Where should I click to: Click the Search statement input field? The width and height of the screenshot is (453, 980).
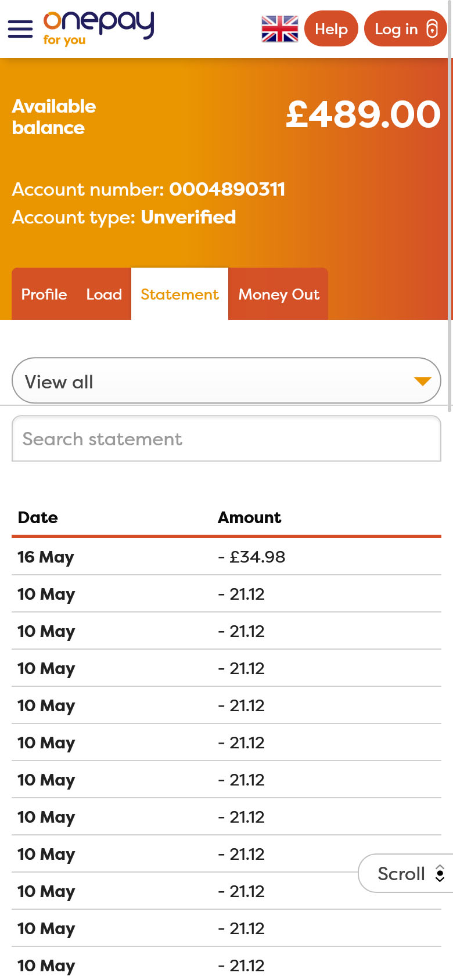pos(227,439)
